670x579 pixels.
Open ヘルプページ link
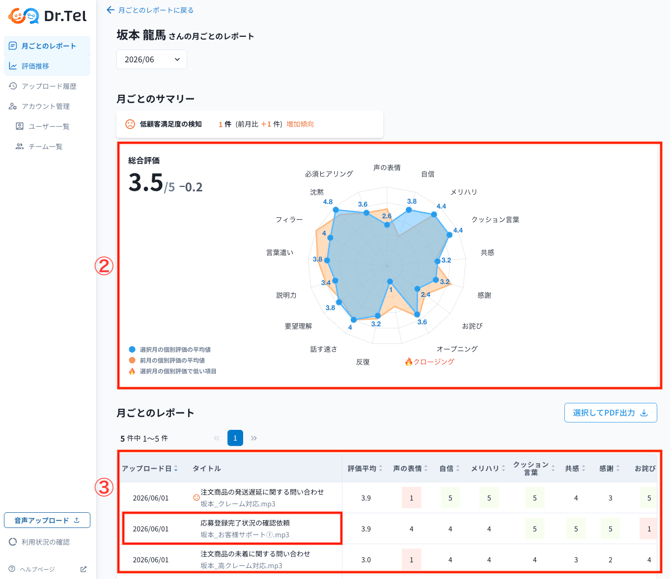37,569
